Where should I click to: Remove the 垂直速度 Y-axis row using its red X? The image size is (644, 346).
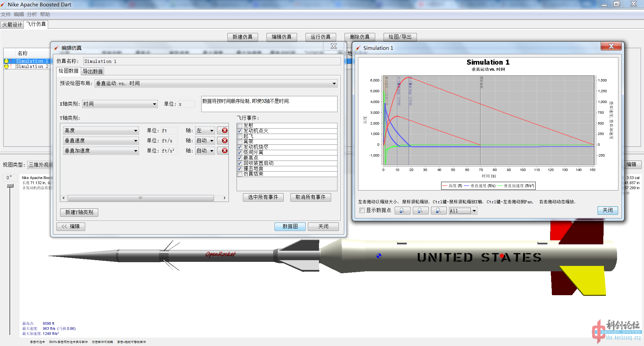click(224, 141)
